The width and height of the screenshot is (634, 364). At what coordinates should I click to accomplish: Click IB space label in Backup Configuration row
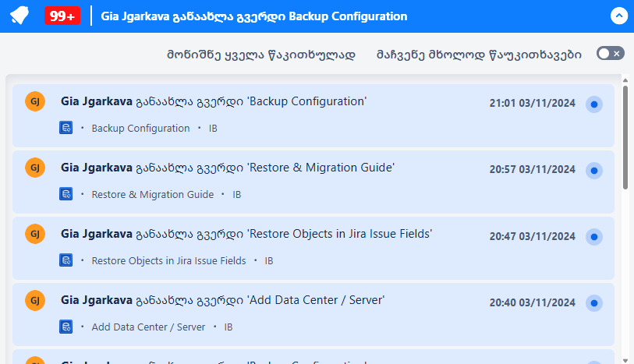pyautogui.click(x=213, y=128)
